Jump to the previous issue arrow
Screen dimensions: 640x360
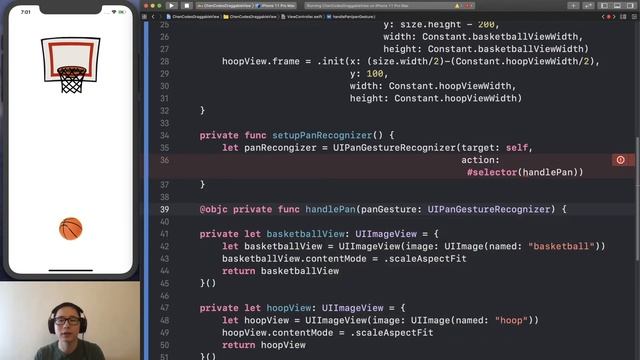(x=603, y=17)
